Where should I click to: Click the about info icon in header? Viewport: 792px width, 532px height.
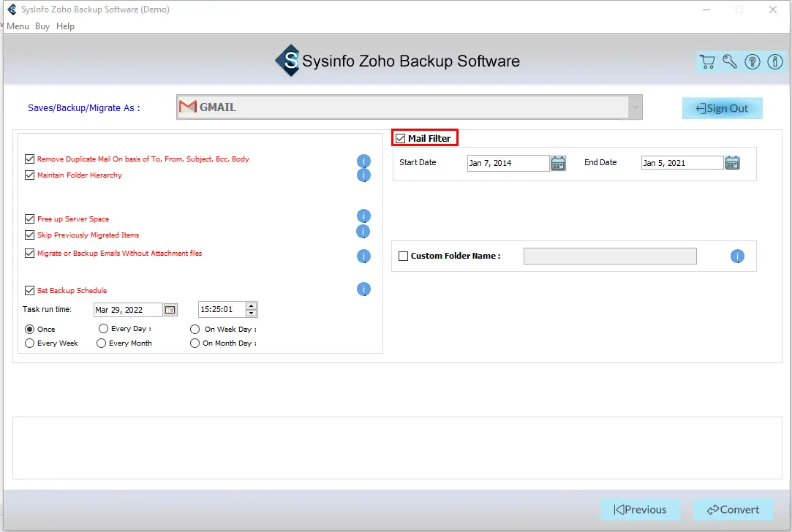click(x=774, y=62)
